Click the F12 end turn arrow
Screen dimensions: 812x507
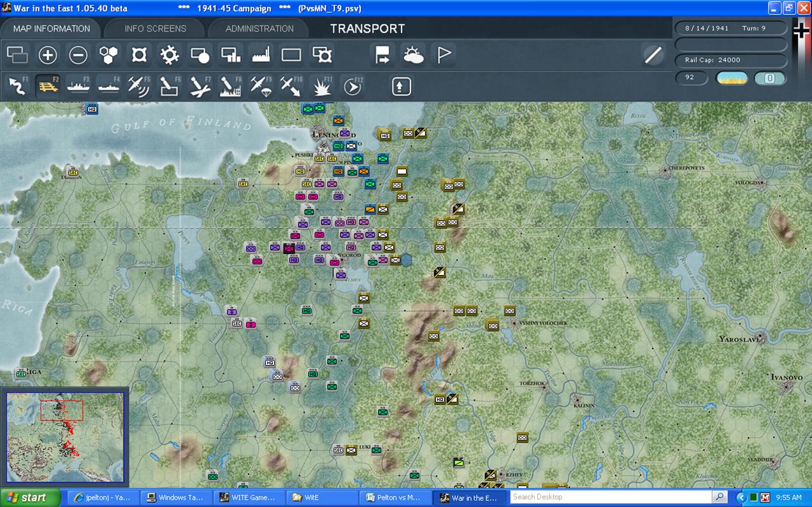[x=352, y=86]
